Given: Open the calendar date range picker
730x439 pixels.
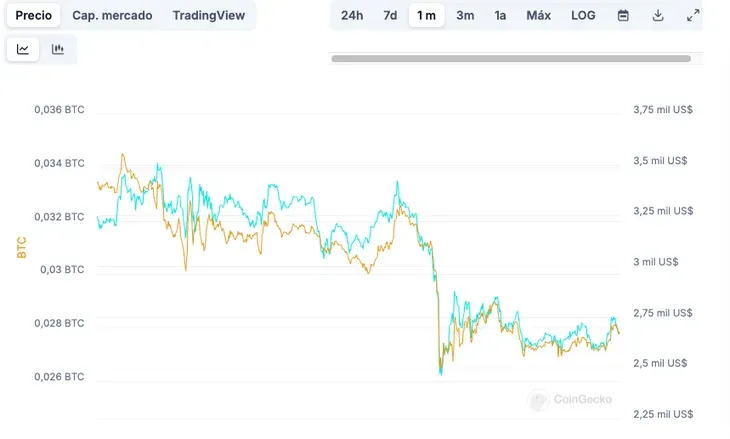Looking at the screenshot, I should [x=623, y=16].
